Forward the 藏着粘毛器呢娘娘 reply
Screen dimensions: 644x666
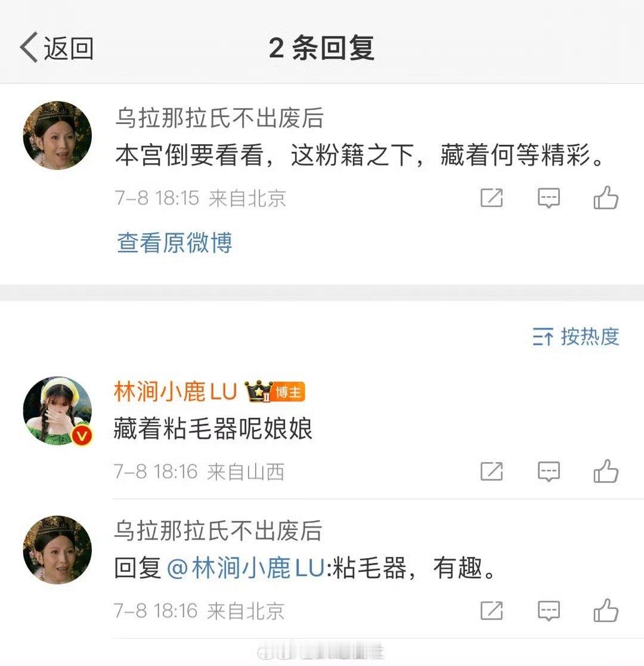tap(491, 472)
